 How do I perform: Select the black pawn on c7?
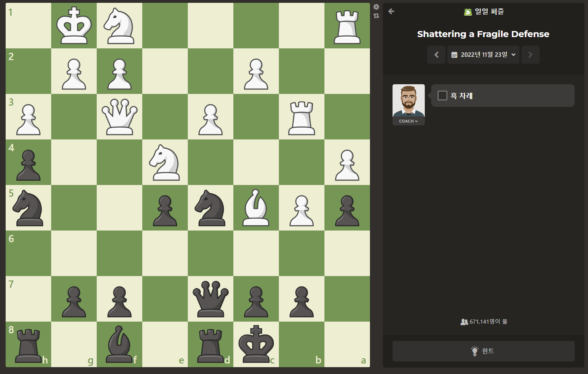click(x=256, y=302)
